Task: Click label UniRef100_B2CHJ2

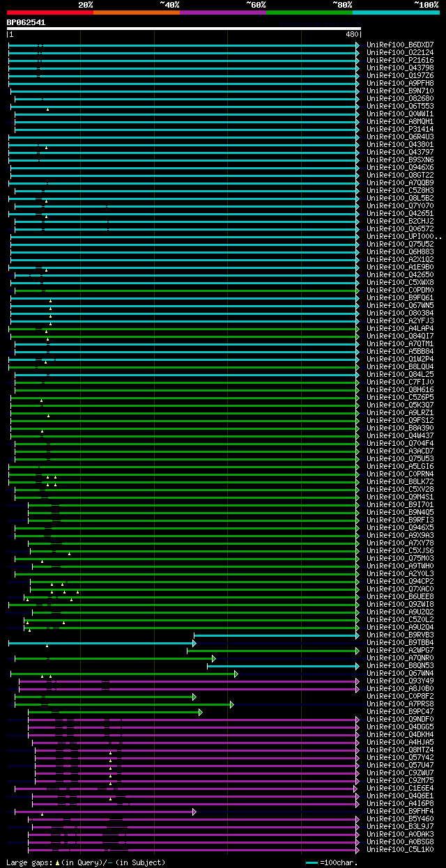Action: [401, 221]
